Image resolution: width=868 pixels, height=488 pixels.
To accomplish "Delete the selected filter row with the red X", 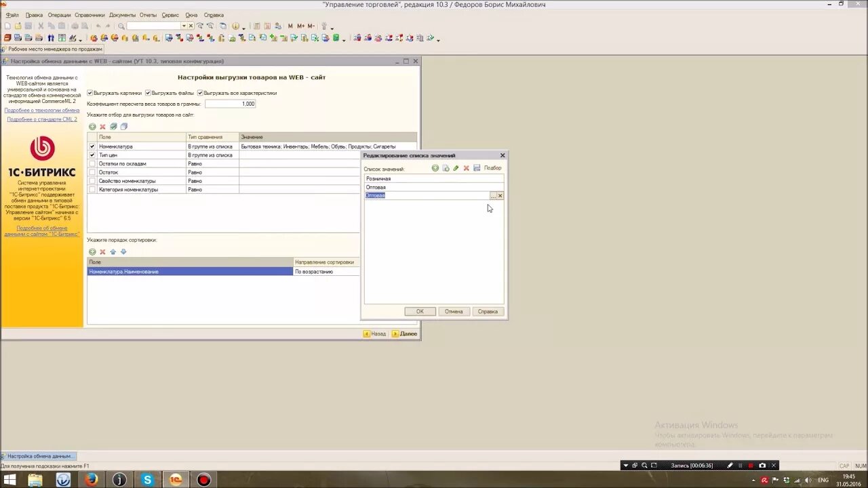I will (x=103, y=127).
